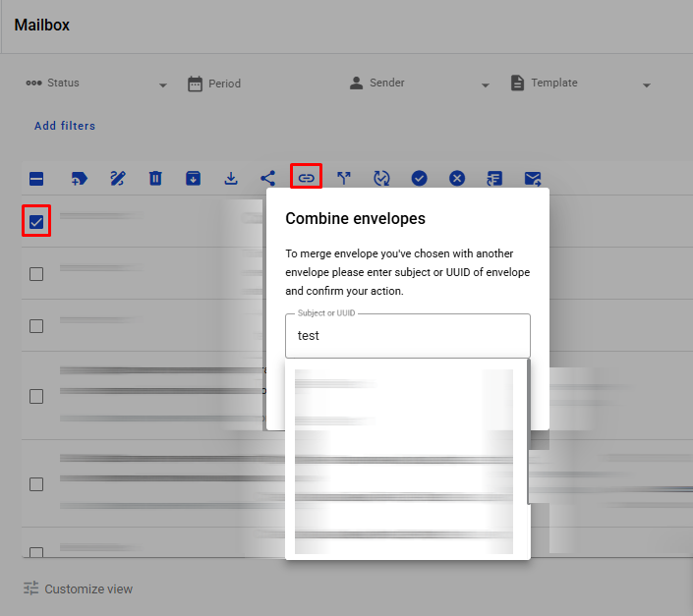Viewport: 693px width, 616px height.
Task: Click the reject X circle icon
Action: (457, 179)
